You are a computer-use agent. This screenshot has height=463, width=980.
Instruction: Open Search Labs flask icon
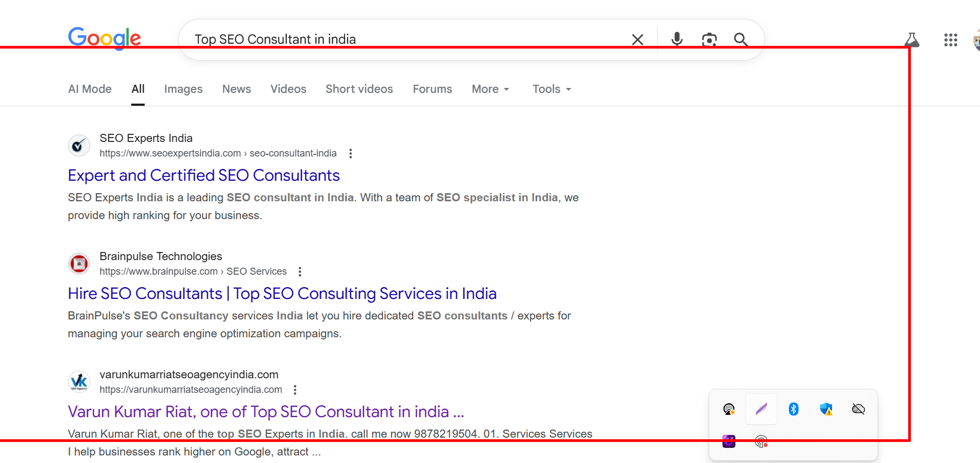click(x=912, y=39)
